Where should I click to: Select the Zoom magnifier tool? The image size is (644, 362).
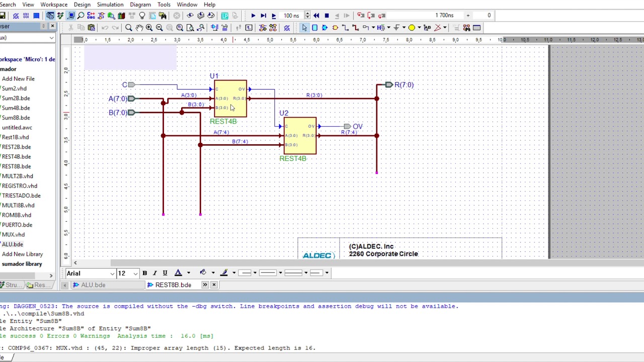[x=128, y=28]
